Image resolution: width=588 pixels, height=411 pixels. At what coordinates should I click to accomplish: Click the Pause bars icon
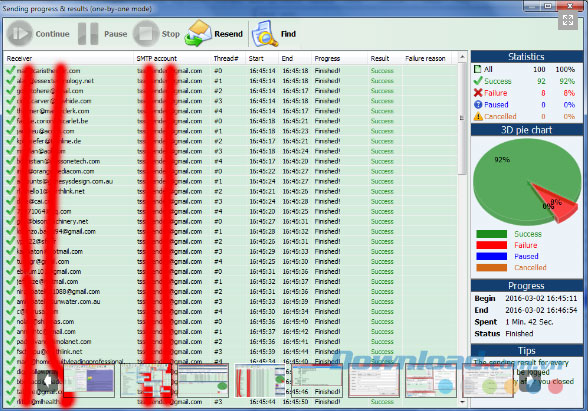click(x=88, y=34)
